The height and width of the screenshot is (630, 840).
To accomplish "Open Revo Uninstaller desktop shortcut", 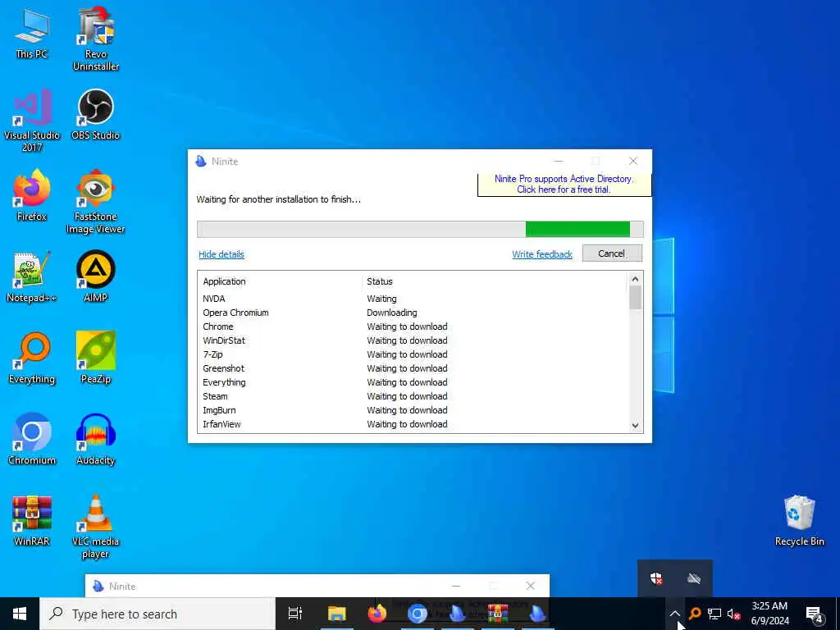I will click(96, 39).
